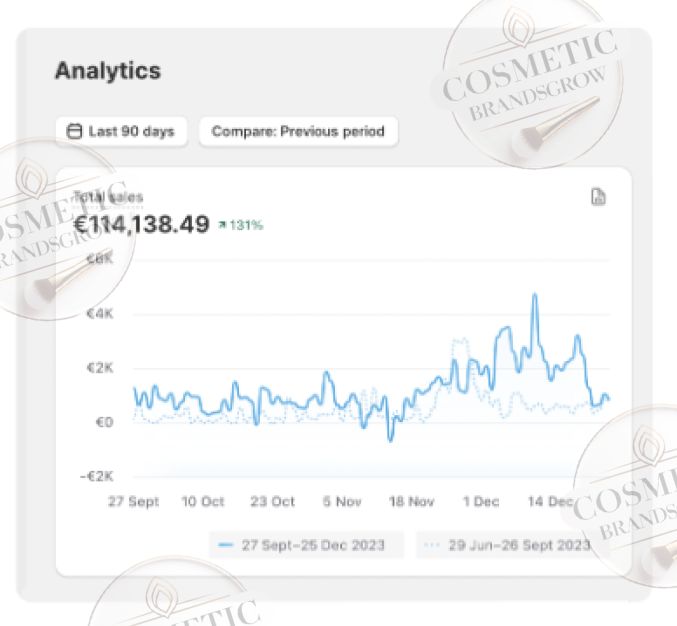
Task: Select the 1 Dec date on the axis
Action: click(x=479, y=501)
